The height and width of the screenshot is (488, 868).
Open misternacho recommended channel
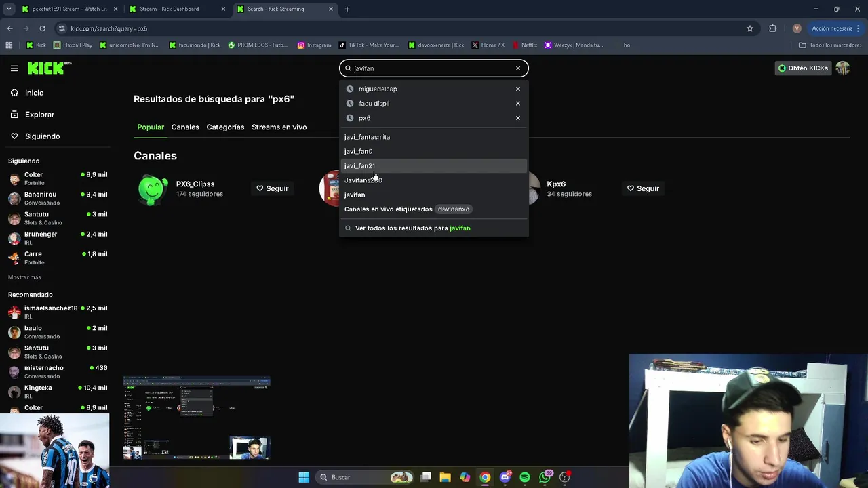coord(58,371)
